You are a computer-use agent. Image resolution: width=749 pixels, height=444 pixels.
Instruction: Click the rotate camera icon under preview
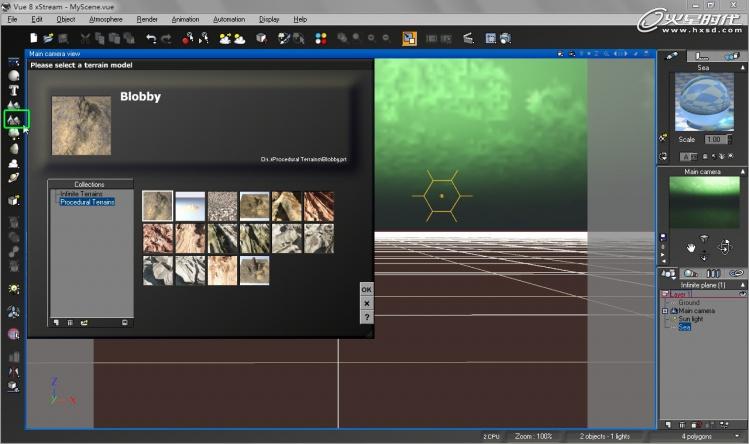click(x=725, y=248)
